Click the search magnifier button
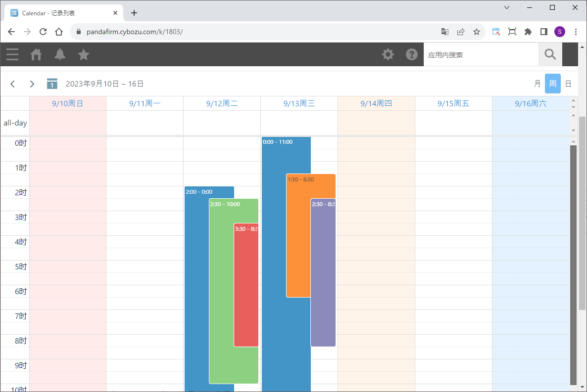The height and width of the screenshot is (392, 587). click(550, 54)
